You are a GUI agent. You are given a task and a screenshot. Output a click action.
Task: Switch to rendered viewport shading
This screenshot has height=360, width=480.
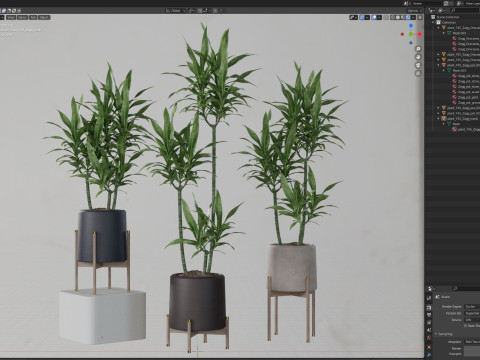408,17
